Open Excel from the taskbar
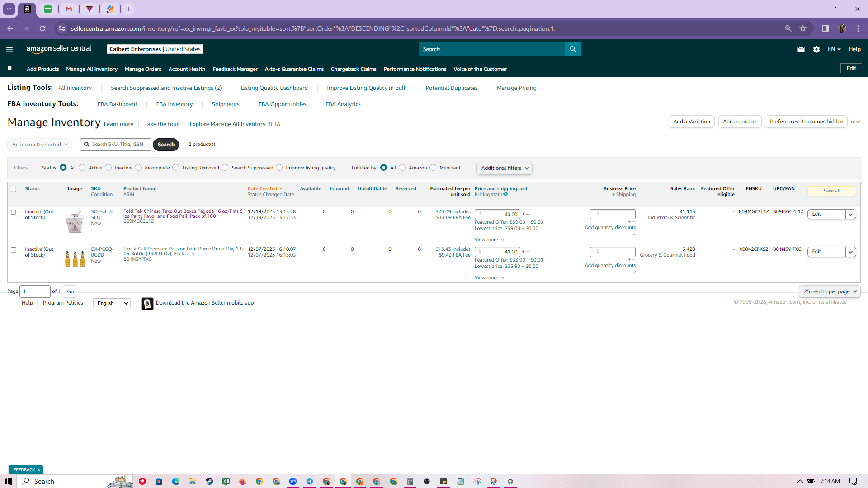The image size is (868, 488). coord(226,481)
